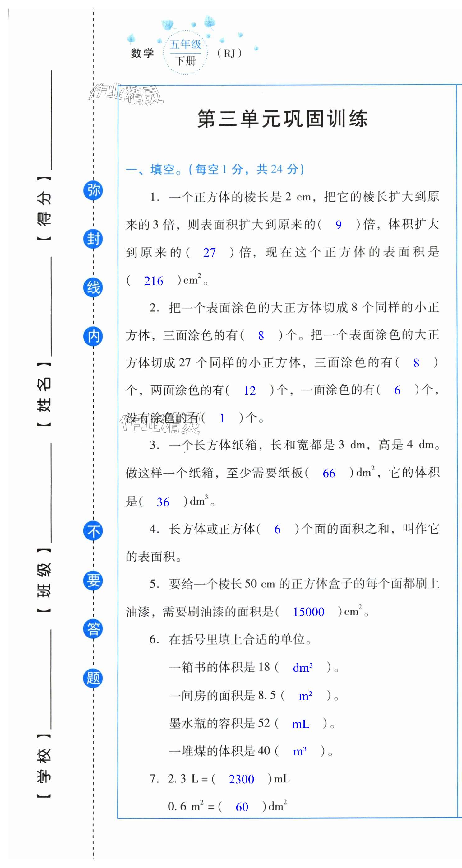Viewport: 462px width, 868px height.
Task: Click the mL unit answer for 墨水瓶
Action: (x=300, y=724)
